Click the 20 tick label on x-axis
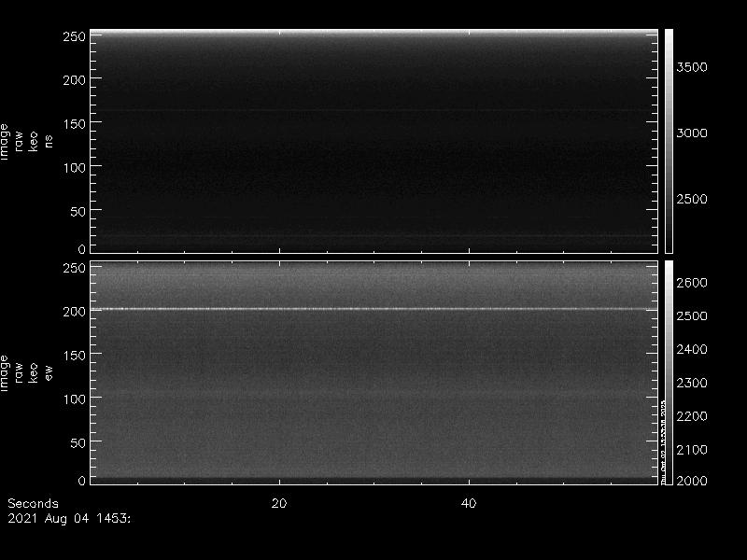The width and height of the screenshot is (747, 560). (x=278, y=503)
